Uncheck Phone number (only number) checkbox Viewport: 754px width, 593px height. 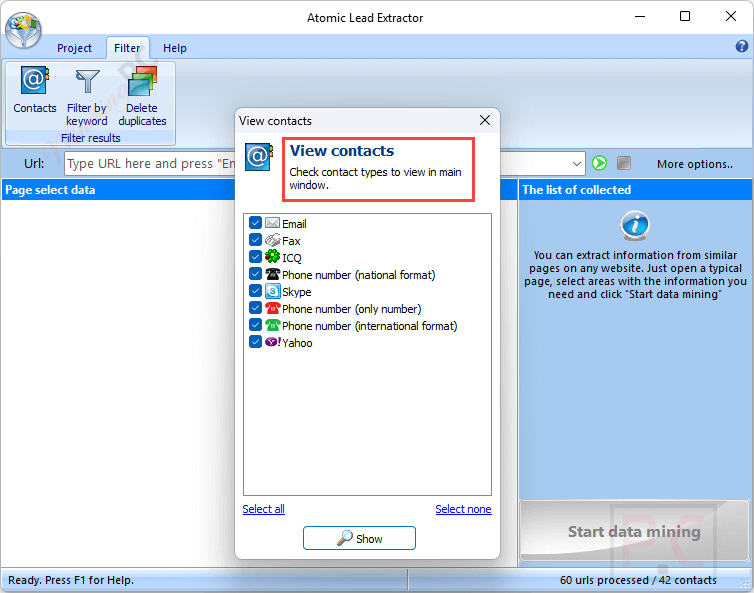click(x=255, y=308)
